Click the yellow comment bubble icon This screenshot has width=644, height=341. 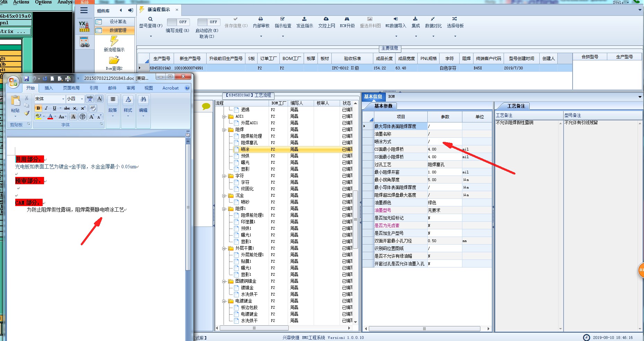click(x=206, y=106)
